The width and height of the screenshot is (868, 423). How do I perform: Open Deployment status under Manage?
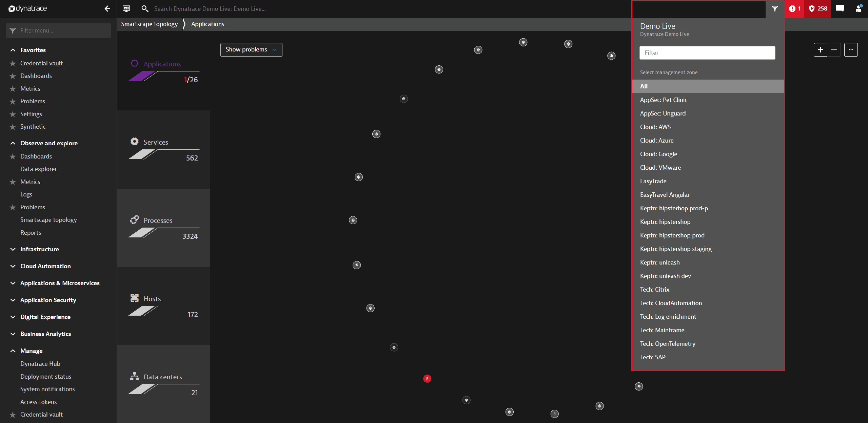[46, 377]
